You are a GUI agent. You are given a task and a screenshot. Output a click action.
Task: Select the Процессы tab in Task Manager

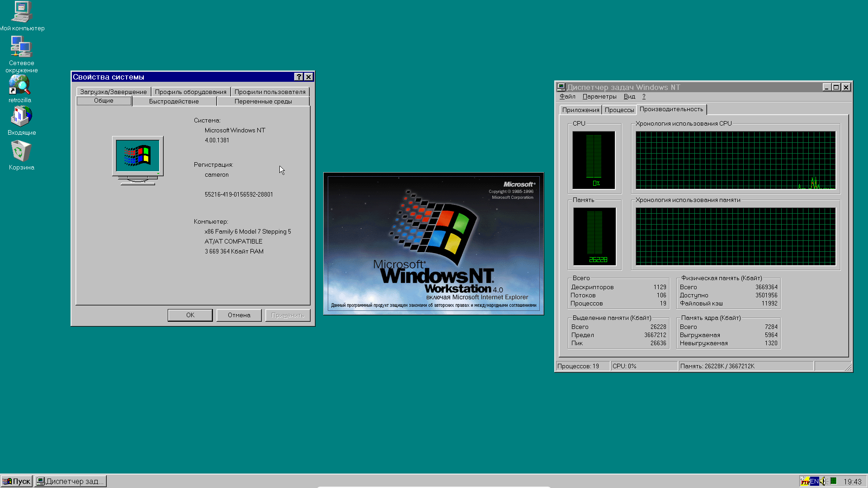point(619,110)
